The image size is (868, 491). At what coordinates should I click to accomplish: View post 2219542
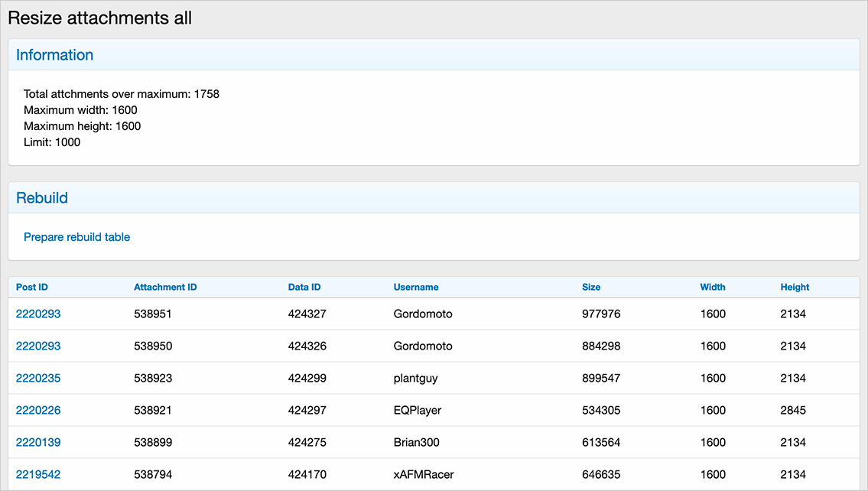click(38, 474)
